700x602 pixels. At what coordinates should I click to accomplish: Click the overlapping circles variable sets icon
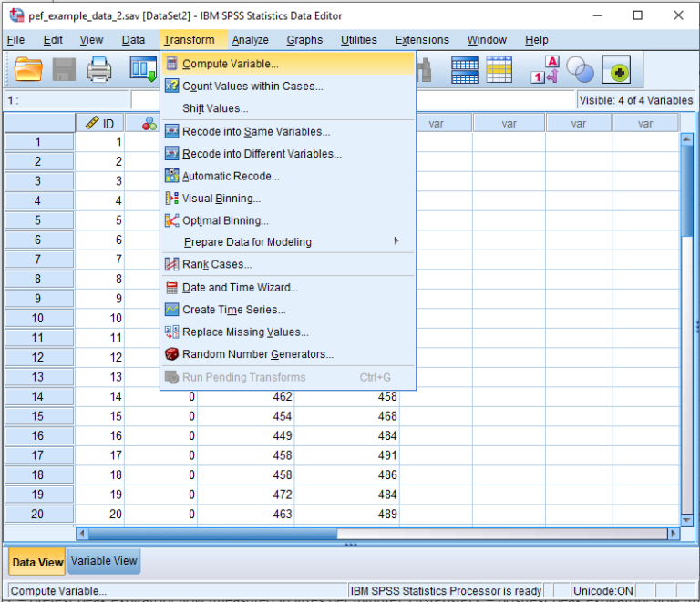click(x=579, y=70)
